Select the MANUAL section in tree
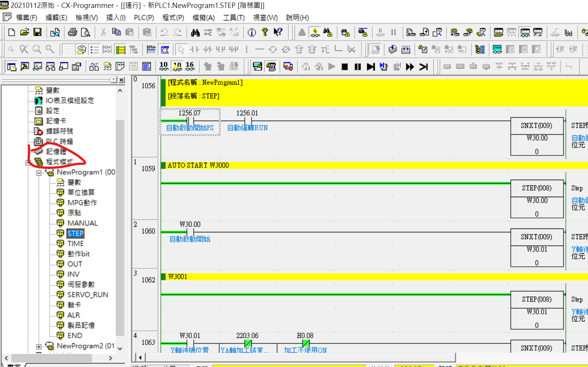This screenshot has height=367, width=588. click(82, 223)
